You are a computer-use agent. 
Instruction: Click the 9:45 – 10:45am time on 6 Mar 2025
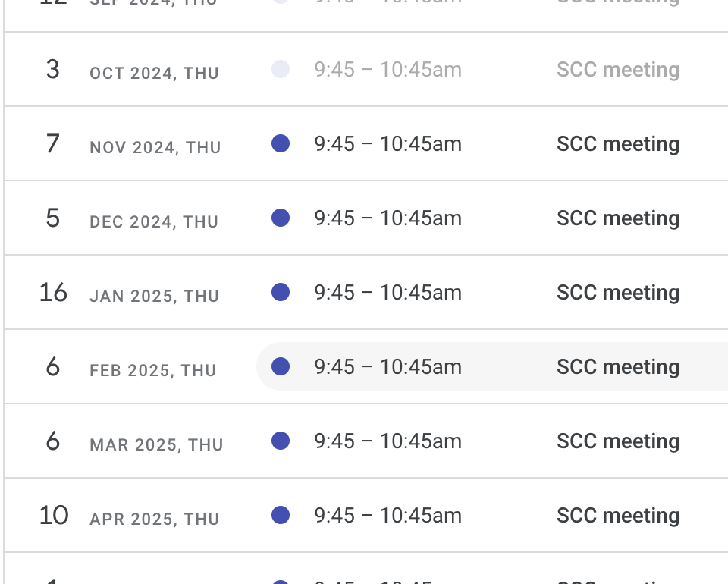pos(388,441)
